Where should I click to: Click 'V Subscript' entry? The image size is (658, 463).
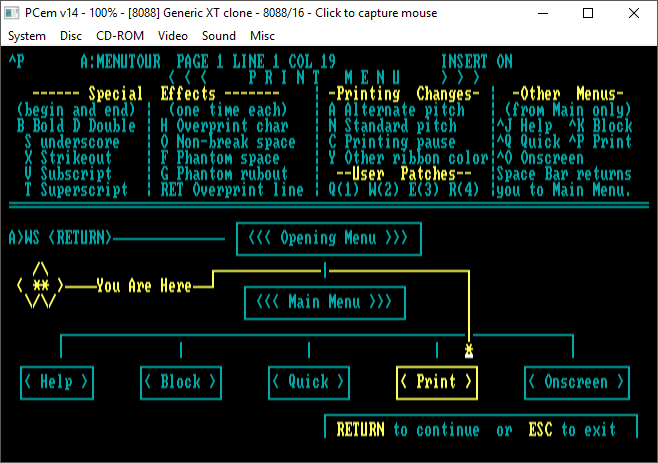(x=68, y=174)
